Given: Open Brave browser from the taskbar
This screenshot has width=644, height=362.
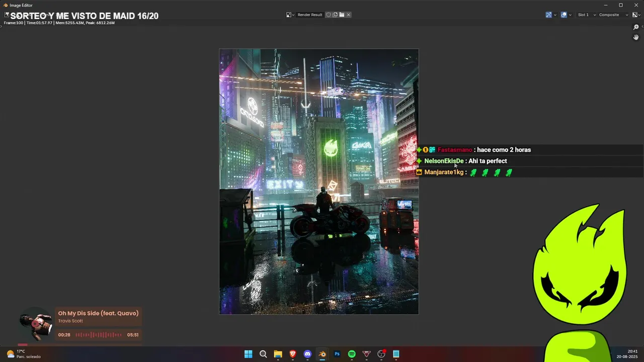Looking at the screenshot, I should (x=293, y=354).
